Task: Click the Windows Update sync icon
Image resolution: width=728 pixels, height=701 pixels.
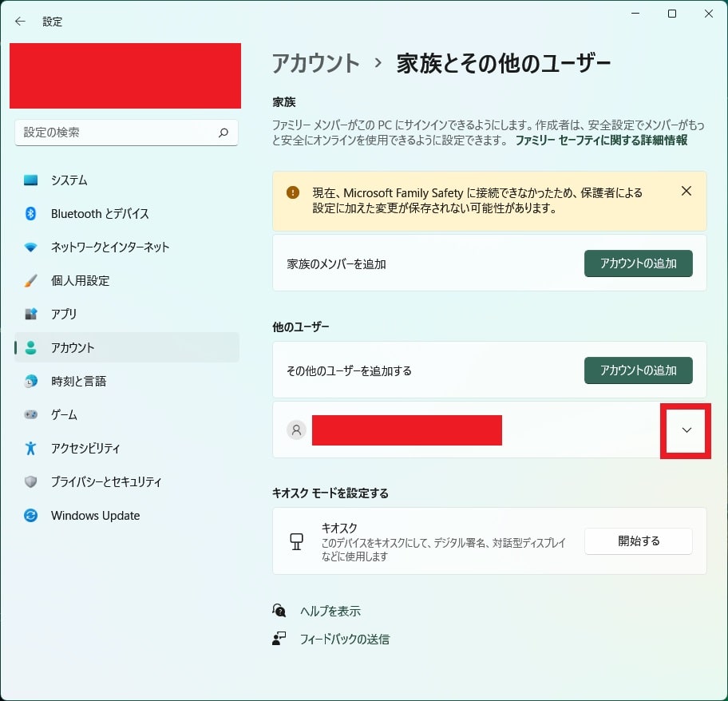Action: 30,515
